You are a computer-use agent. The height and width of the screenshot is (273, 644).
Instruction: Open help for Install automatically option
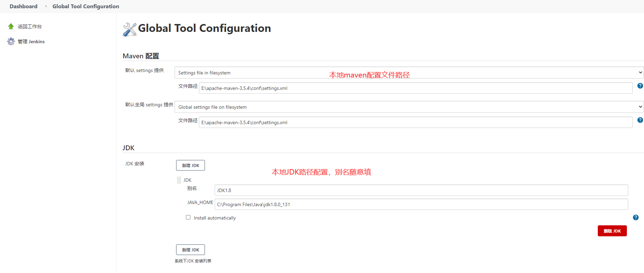click(635, 217)
